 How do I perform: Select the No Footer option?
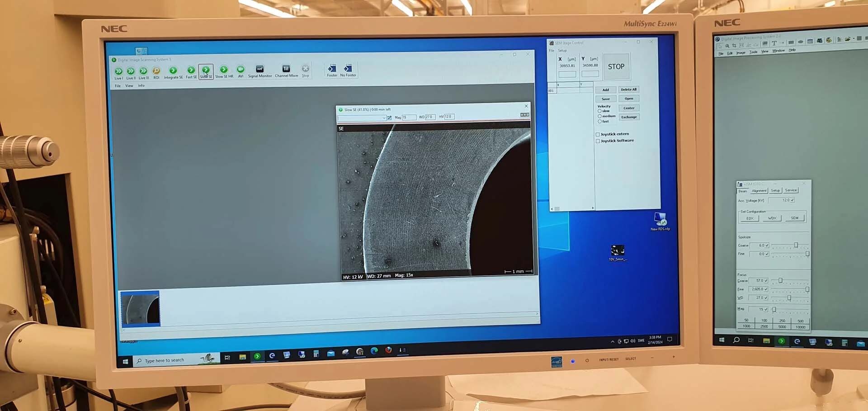coord(348,69)
